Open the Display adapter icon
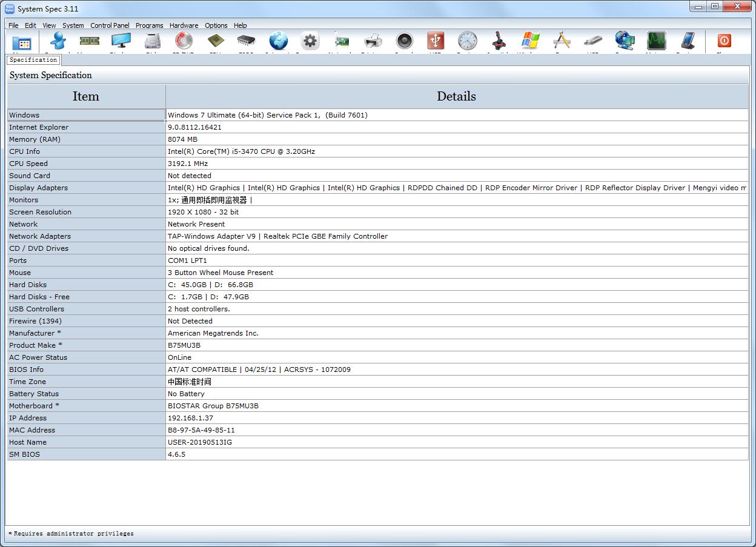756x547 pixels. coord(121,41)
